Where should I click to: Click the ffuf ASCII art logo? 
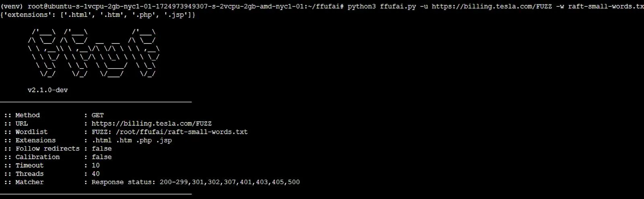[x=94, y=52]
